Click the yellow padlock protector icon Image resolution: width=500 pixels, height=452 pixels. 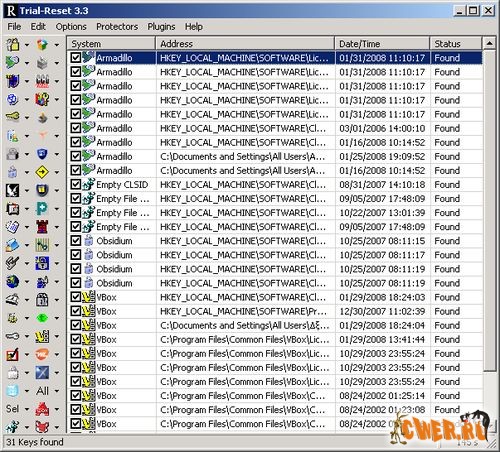click(13, 44)
